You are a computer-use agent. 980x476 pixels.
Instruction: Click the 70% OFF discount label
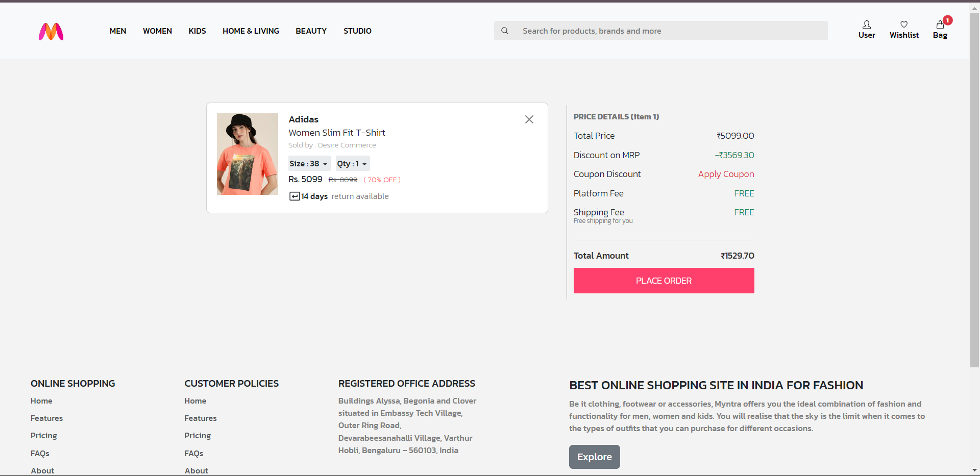(382, 180)
